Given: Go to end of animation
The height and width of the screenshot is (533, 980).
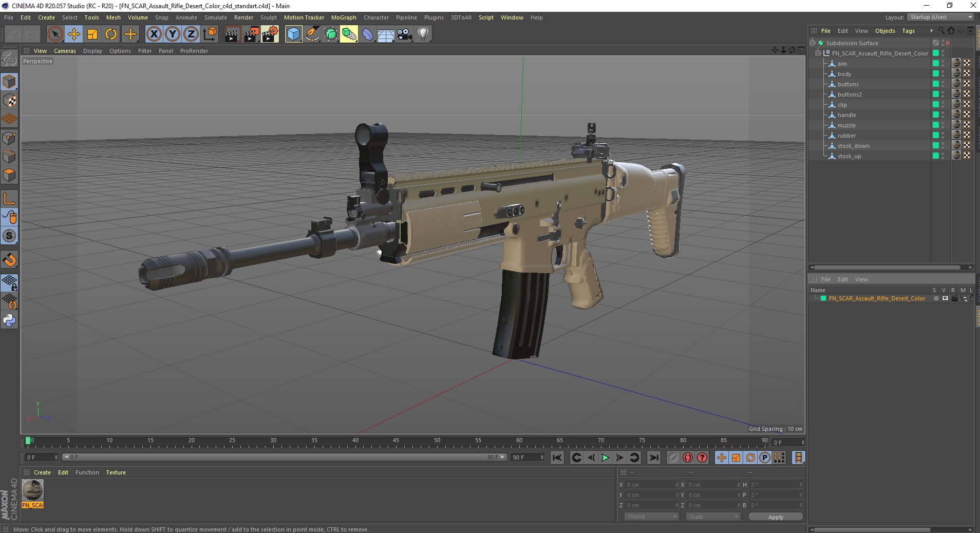Looking at the screenshot, I should [653, 458].
